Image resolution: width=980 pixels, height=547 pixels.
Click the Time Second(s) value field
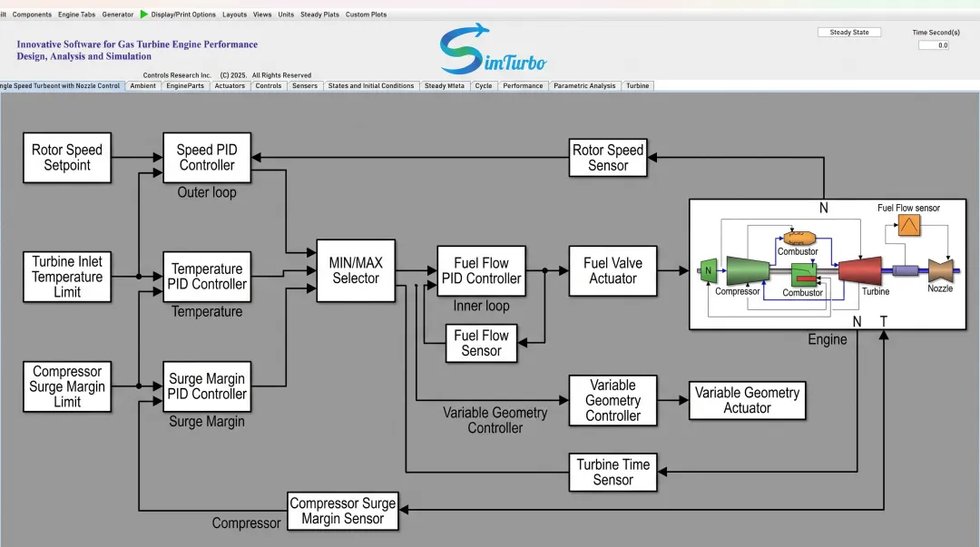coord(934,45)
